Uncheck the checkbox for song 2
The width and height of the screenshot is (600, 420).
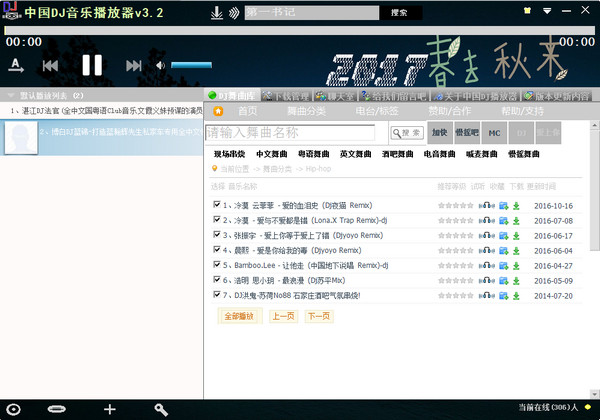(x=217, y=221)
